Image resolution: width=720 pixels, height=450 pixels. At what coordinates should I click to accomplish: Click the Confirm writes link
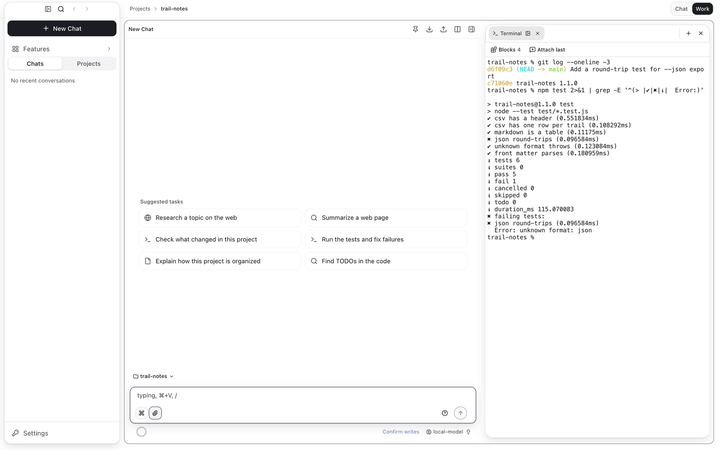click(401, 432)
